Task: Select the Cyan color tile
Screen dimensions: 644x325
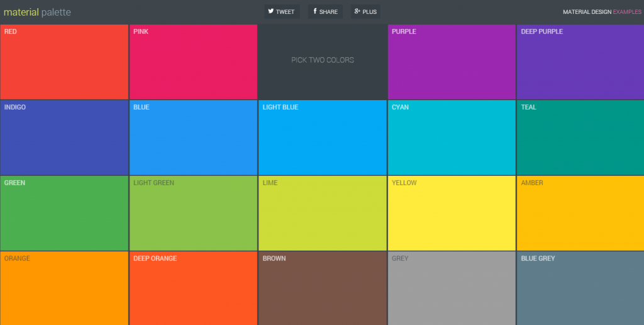Action: pyautogui.click(x=452, y=138)
